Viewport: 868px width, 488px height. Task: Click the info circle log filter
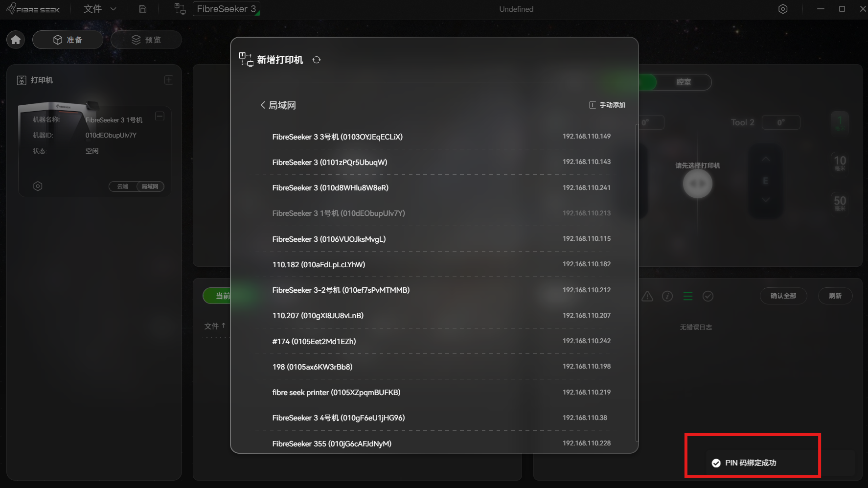pos(667,296)
